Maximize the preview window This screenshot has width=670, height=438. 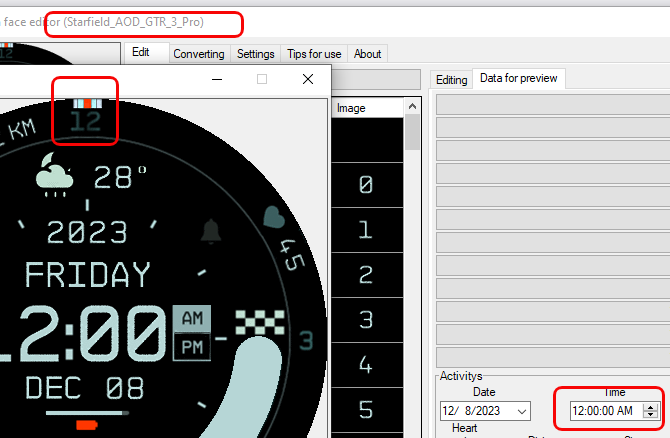262,79
